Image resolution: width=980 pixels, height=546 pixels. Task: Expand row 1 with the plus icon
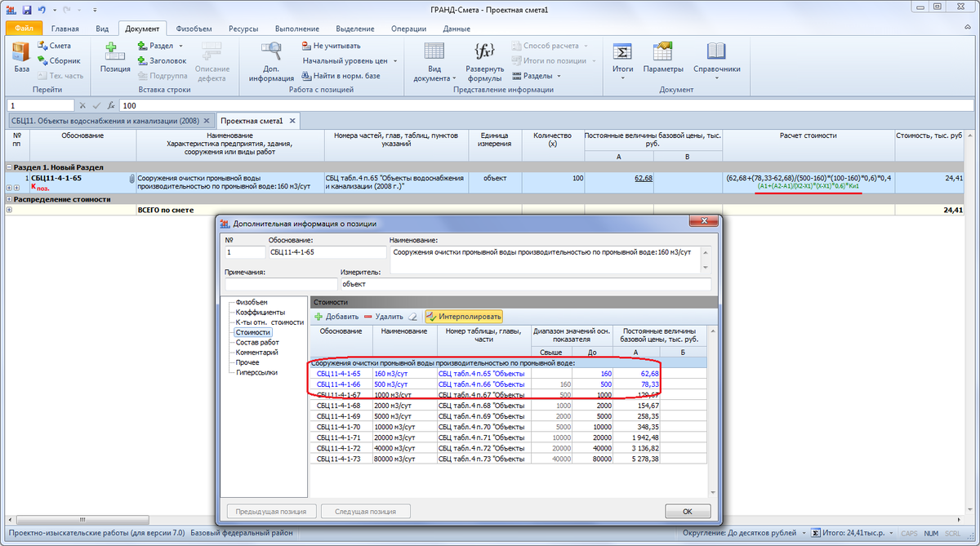9,188
